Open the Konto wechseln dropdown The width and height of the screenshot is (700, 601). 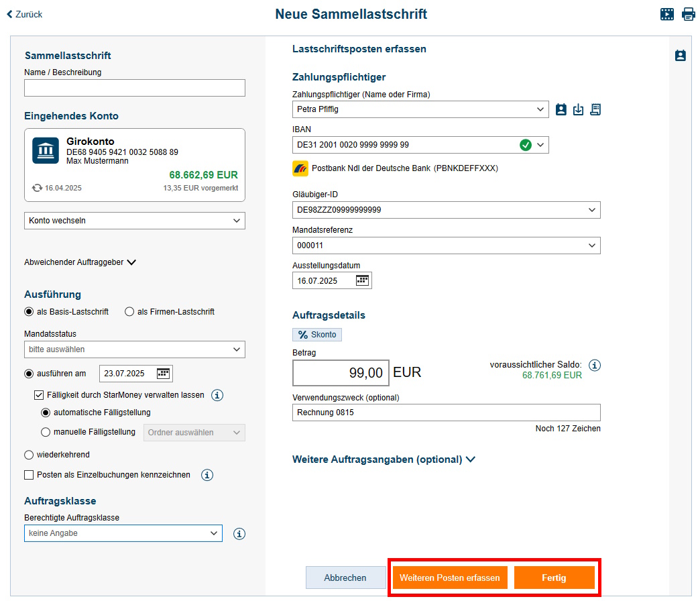pos(135,221)
